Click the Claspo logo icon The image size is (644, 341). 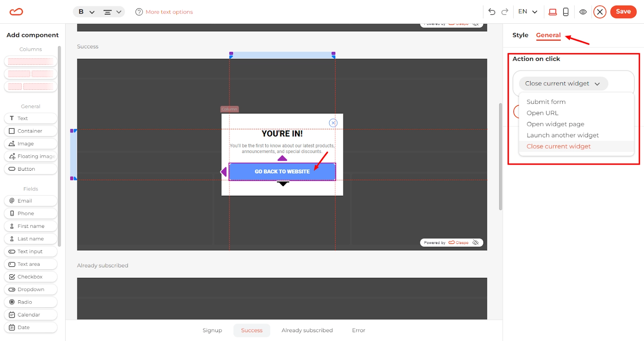click(x=17, y=12)
